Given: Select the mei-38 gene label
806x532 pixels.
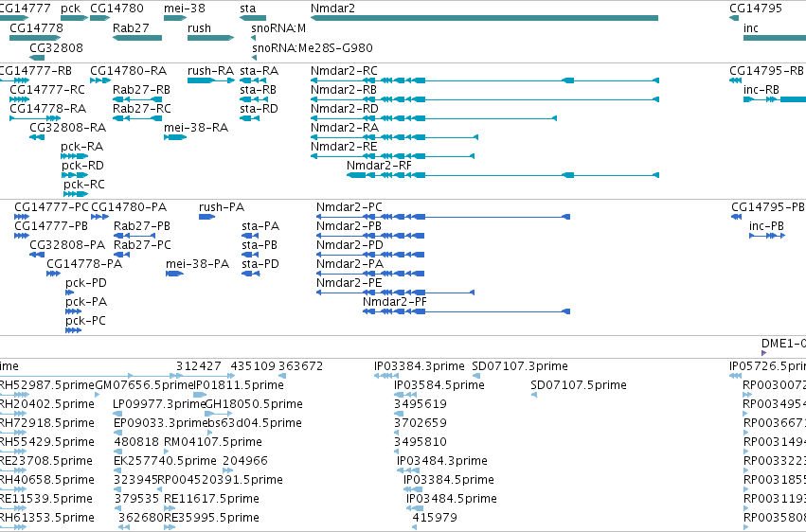Looking at the screenshot, I should pyautogui.click(x=185, y=9).
